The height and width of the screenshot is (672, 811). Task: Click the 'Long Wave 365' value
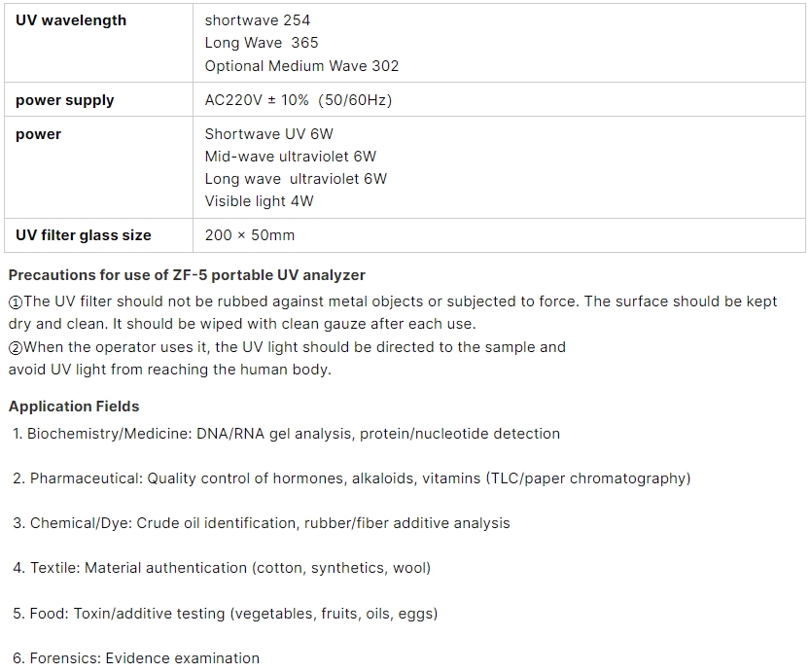[x=262, y=43]
